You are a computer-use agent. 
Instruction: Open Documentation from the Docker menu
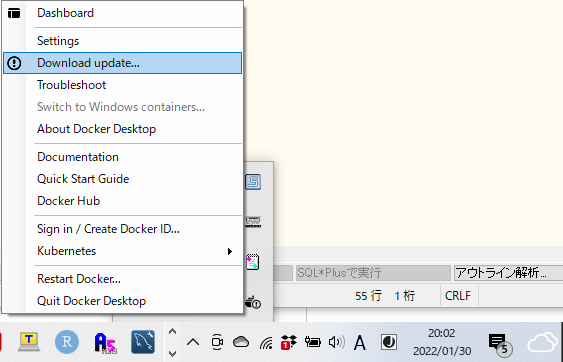[x=122, y=157]
